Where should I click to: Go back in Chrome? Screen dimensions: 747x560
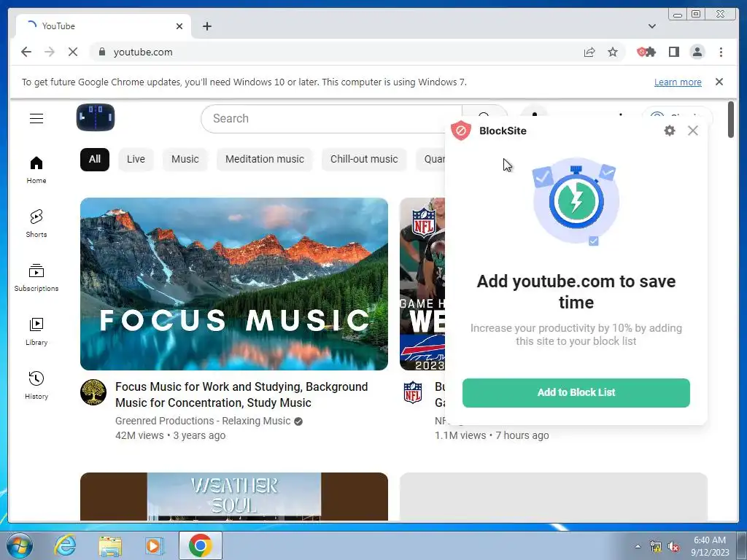point(26,52)
